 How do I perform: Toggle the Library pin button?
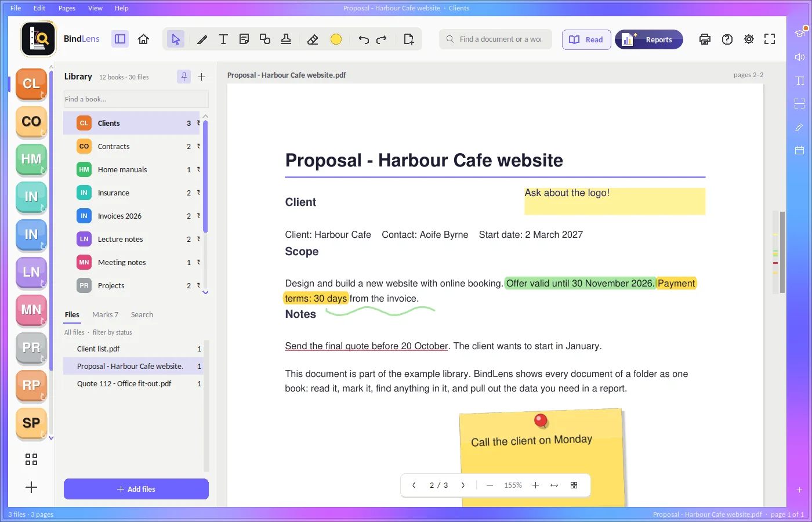(x=184, y=77)
